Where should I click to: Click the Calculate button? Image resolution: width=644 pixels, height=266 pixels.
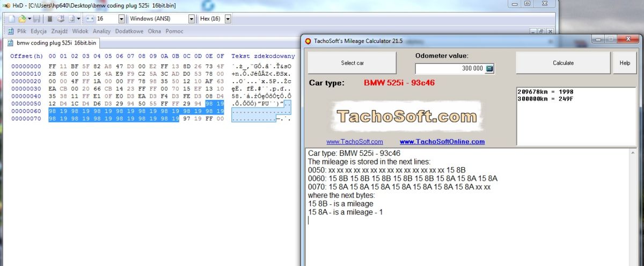[x=563, y=63]
